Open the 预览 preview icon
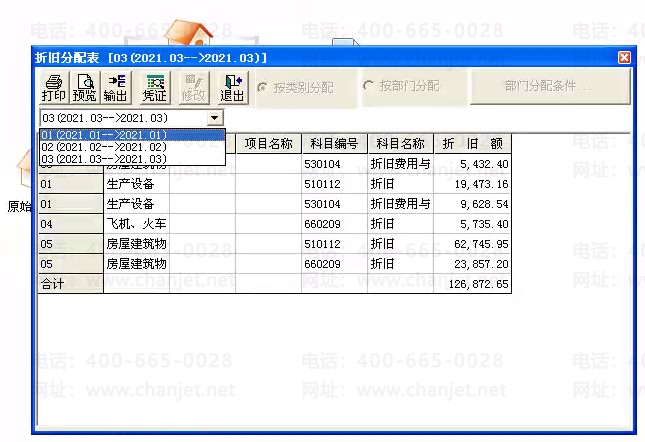645x442 pixels. (x=85, y=88)
